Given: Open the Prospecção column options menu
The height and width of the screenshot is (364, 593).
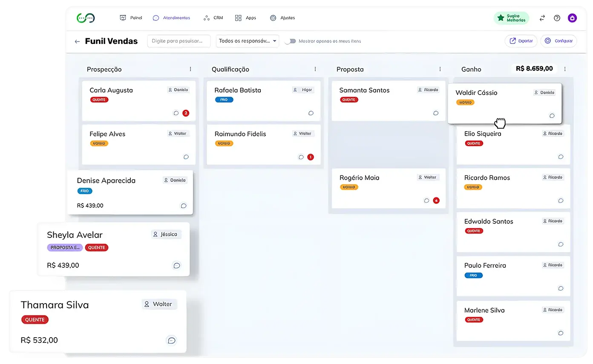Looking at the screenshot, I should point(190,69).
